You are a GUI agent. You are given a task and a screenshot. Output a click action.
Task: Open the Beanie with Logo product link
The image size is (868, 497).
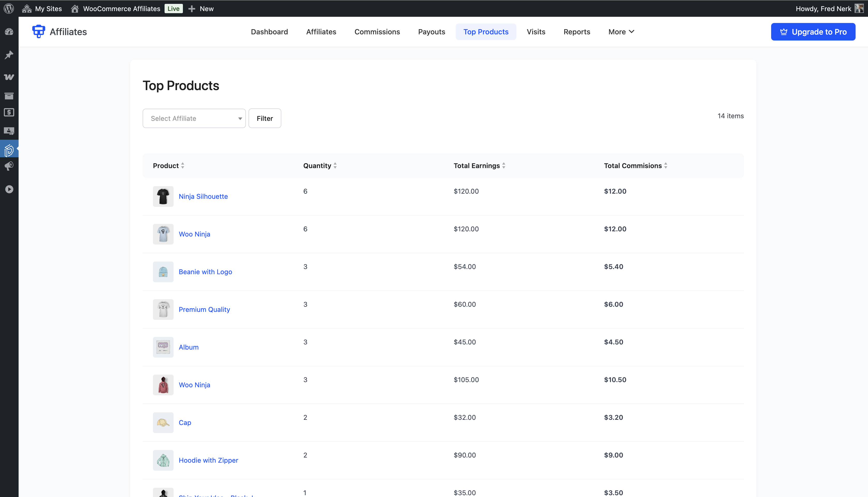pos(205,271)
